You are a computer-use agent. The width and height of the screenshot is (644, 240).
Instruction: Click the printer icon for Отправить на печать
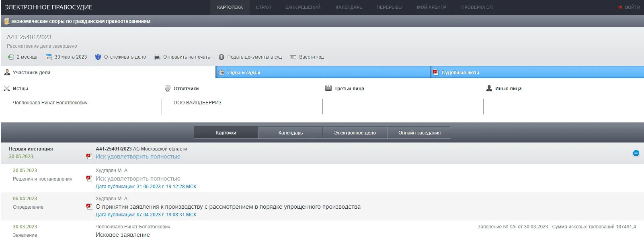[x=157, y=57]
